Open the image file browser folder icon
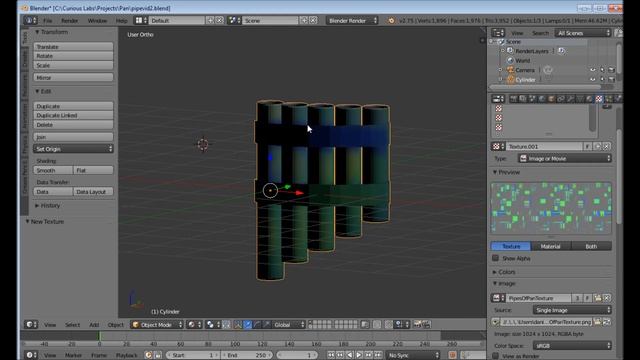 click(x=598, y=322)
